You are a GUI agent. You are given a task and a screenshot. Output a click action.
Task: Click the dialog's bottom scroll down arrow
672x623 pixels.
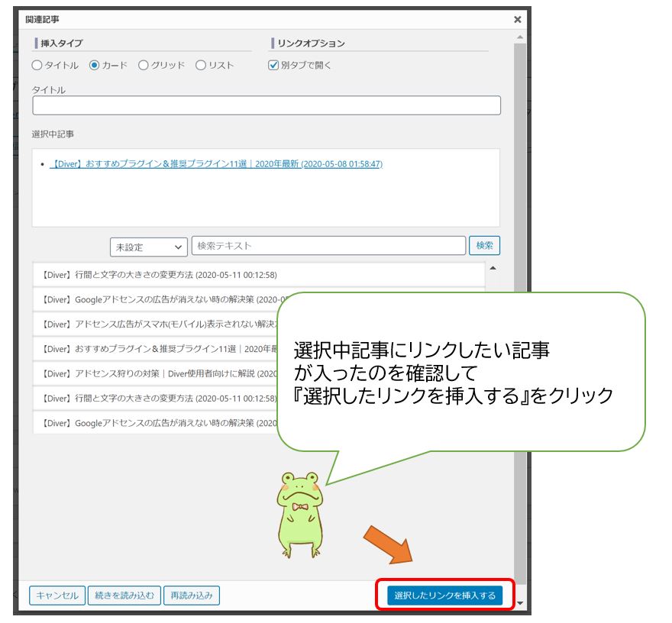pos(521,603)
